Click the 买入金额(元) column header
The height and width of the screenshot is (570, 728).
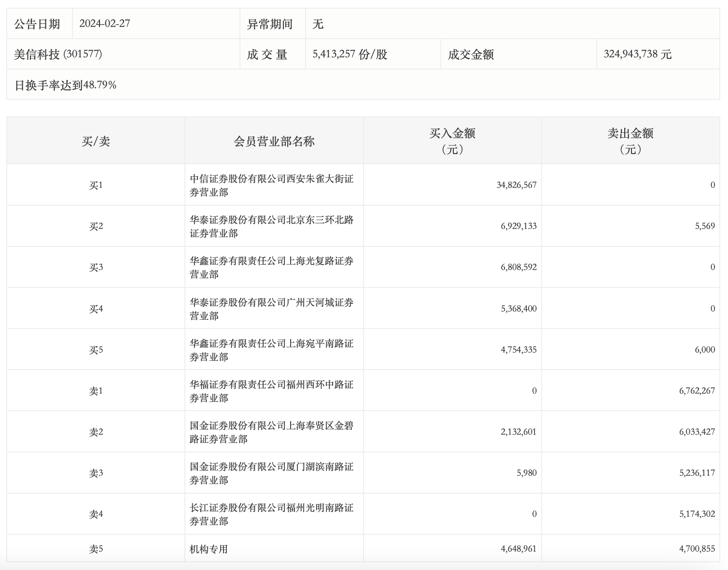(452, 141)
